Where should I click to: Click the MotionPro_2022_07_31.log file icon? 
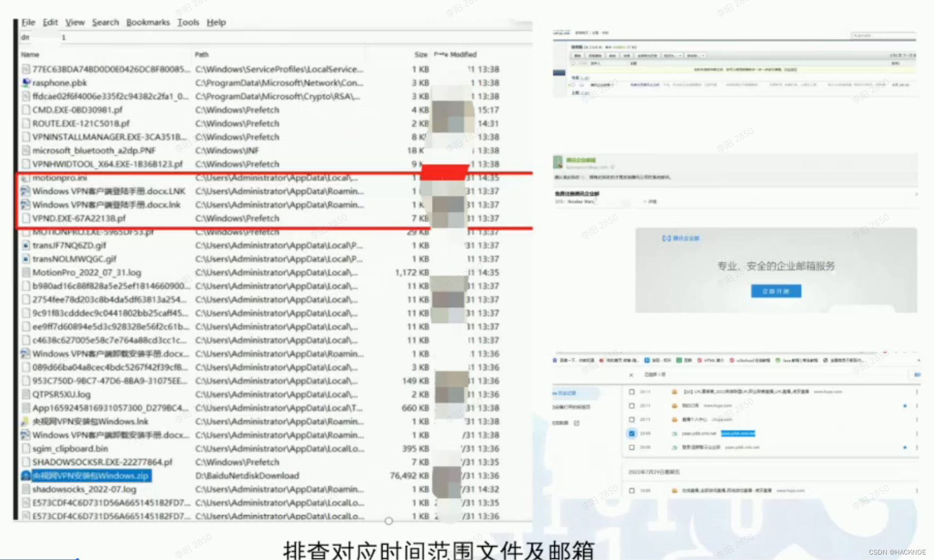click(25, 272)
